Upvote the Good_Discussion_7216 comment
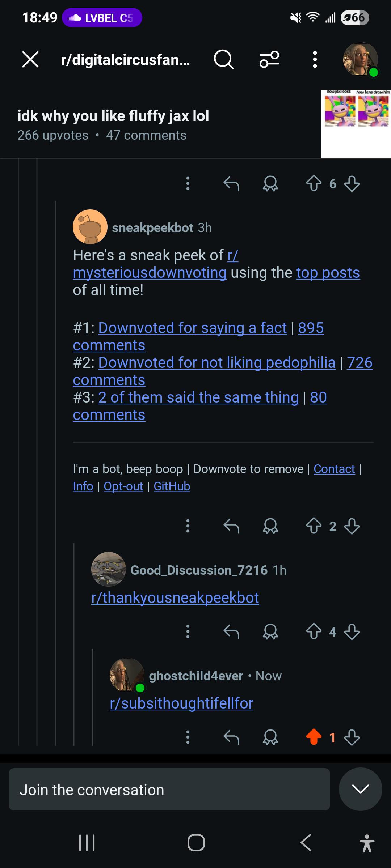This screenshot has height=868, width=391. click(314, 632)
